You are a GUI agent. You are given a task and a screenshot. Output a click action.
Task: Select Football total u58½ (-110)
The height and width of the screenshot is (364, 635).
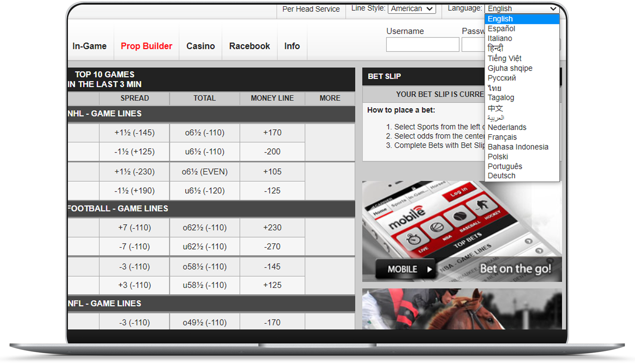point(205,285)
